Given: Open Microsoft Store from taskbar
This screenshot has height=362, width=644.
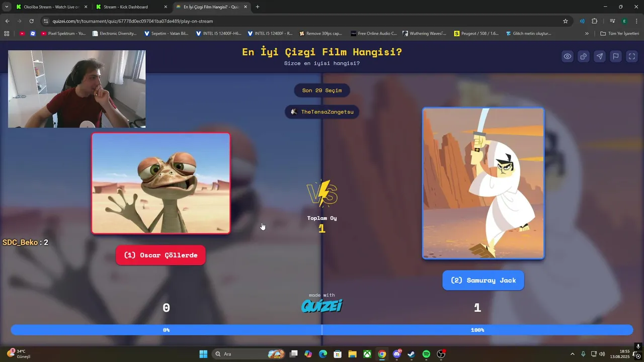Looking at the screenshot, I should click(338, 354).
